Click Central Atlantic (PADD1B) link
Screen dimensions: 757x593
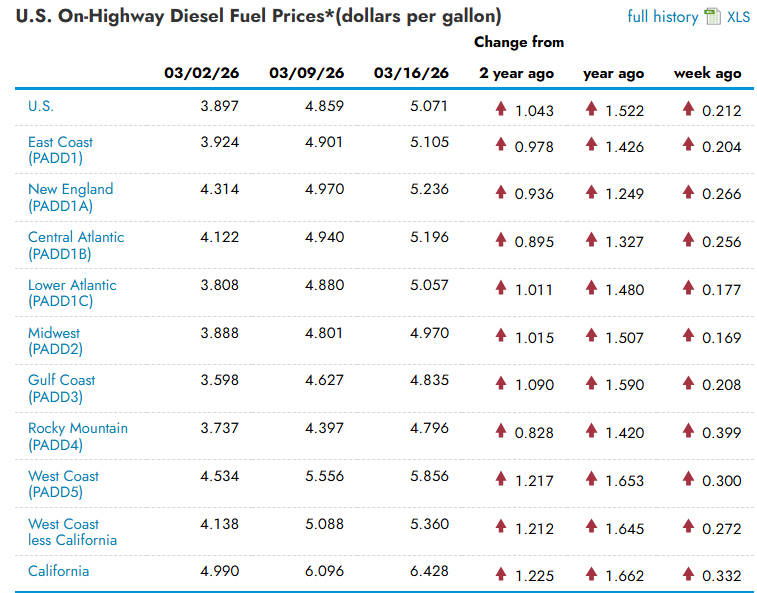[76, 245]
